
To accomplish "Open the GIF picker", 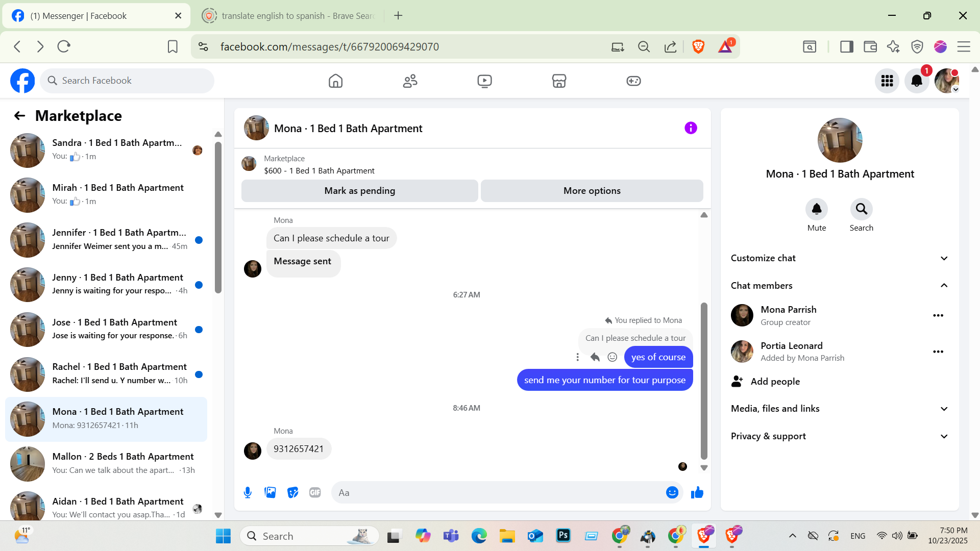I will (x=315, y=492).
